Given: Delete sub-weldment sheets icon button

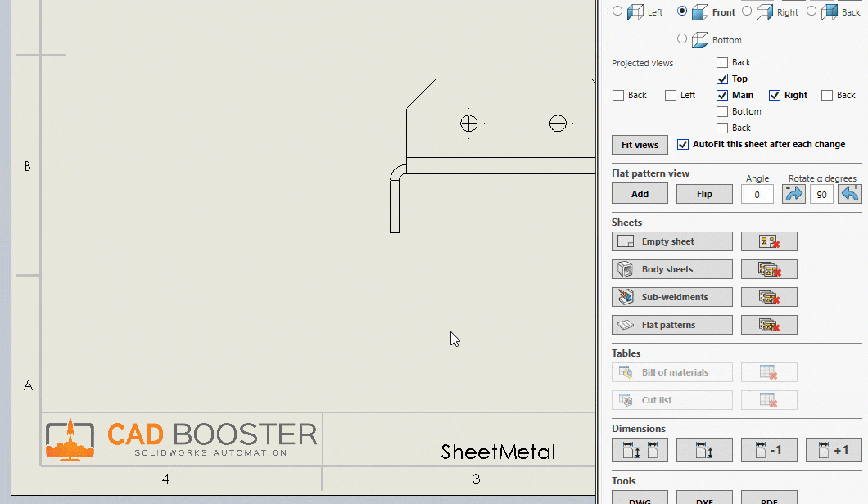Looking at the screenshot, I should pyautogui.click(x=769, y=297).
